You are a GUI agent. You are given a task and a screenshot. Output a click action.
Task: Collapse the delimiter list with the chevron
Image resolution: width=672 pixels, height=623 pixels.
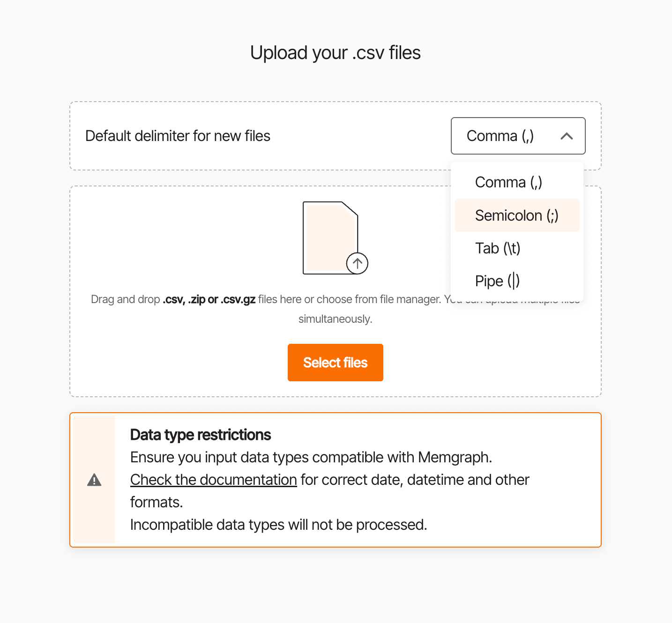(567, 136)
